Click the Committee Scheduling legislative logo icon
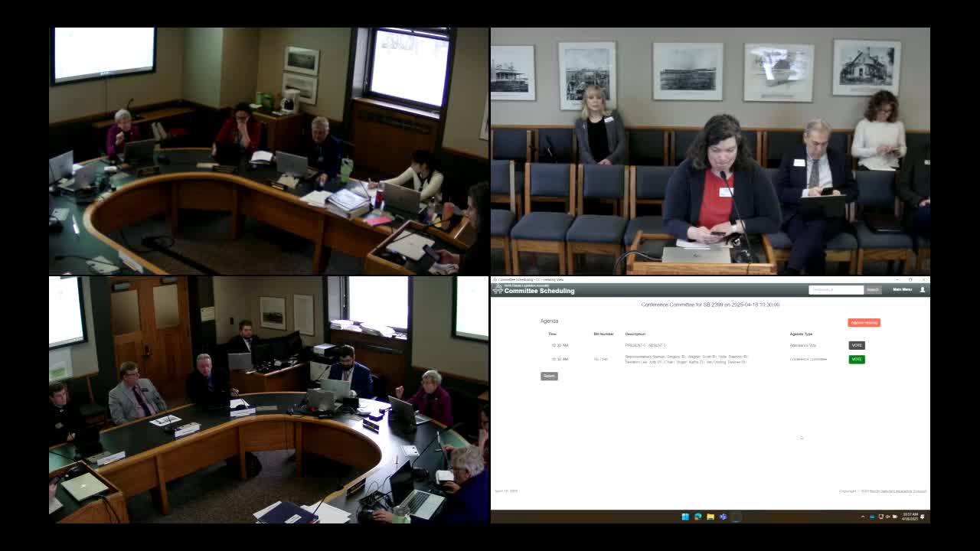 (x=498, y=290)
